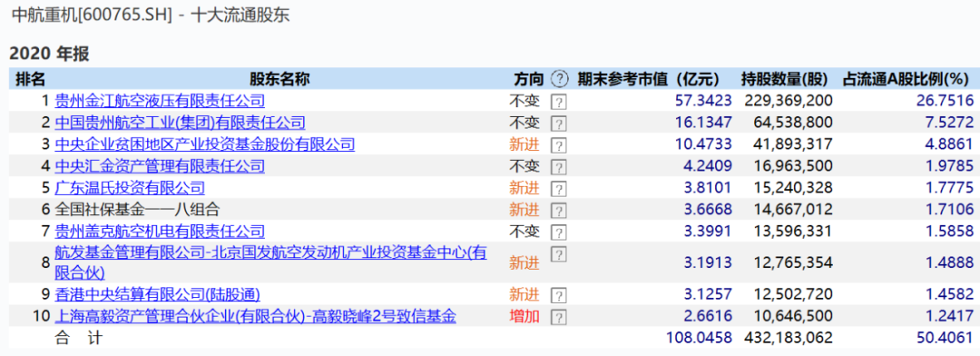
Task: Click the 期末参考市值(亿元) column header
Action: coord(648,79)
